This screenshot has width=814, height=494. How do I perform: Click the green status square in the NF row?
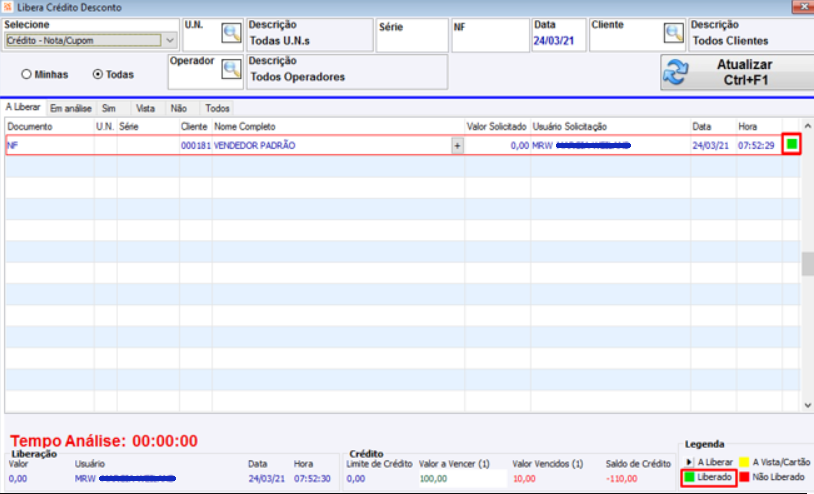[x=792, y=144]
